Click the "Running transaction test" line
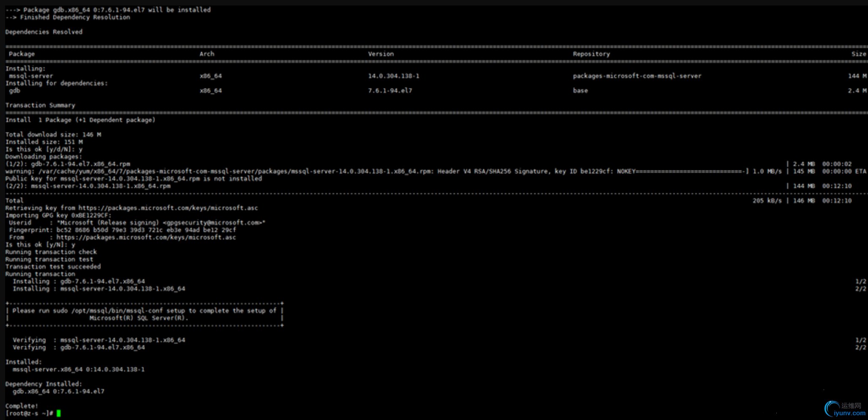This screenshot has width=868, height=420. pyautogui.click(x=49, y=259)
